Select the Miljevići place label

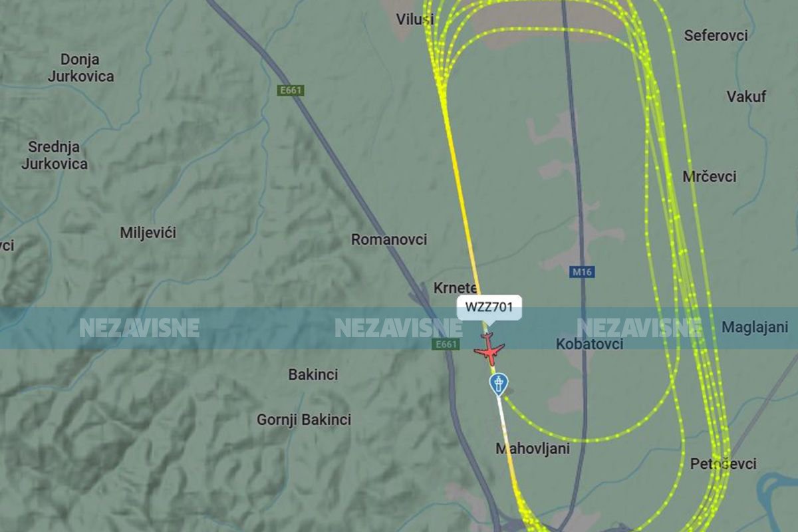(148, 233)
